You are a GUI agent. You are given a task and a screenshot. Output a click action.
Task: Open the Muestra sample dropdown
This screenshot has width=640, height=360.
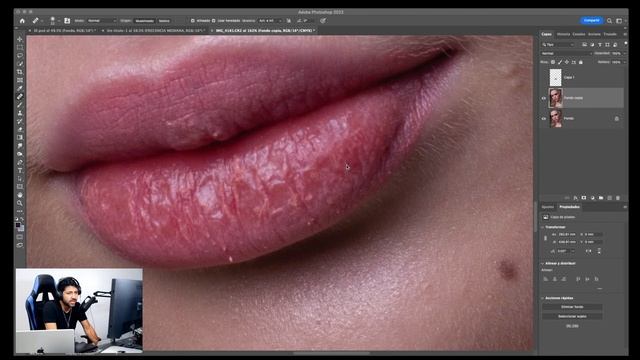(x=270, y=20)
